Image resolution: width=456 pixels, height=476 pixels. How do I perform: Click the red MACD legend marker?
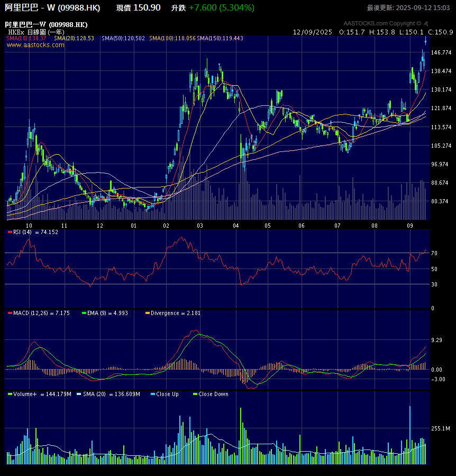tap(10, 313)
